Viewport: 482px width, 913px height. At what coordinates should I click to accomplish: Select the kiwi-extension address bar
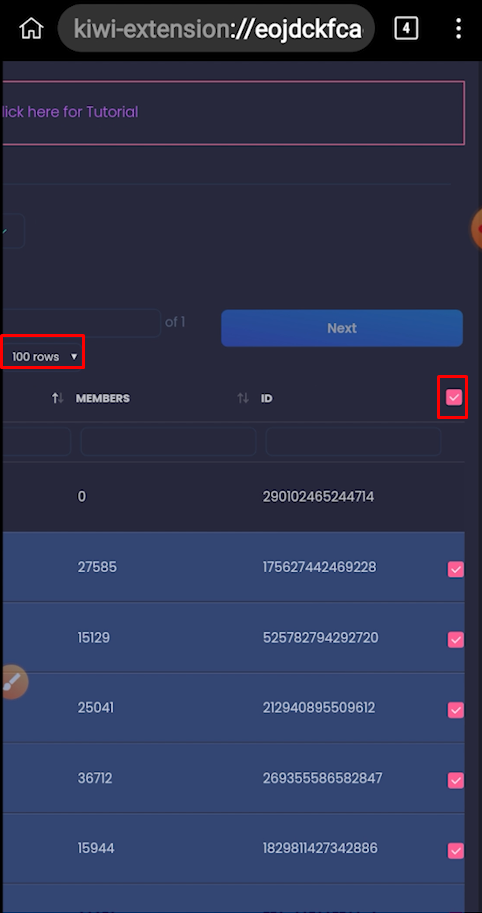pyautogui.click(x=216, y=28)
